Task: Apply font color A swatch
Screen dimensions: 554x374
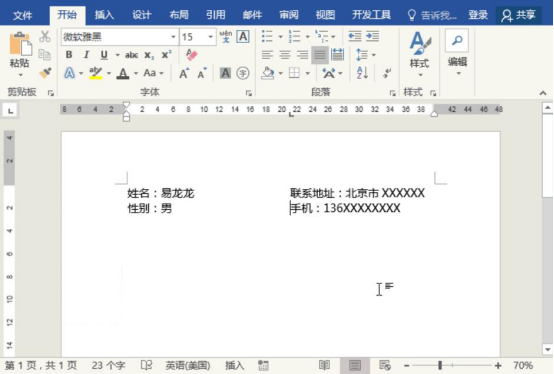Action: click(123, 73)
